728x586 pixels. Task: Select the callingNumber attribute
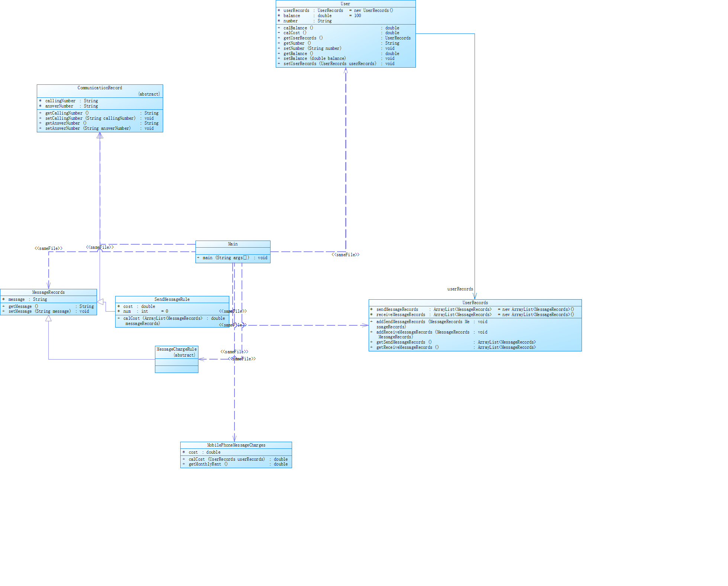tap(60, 101)
